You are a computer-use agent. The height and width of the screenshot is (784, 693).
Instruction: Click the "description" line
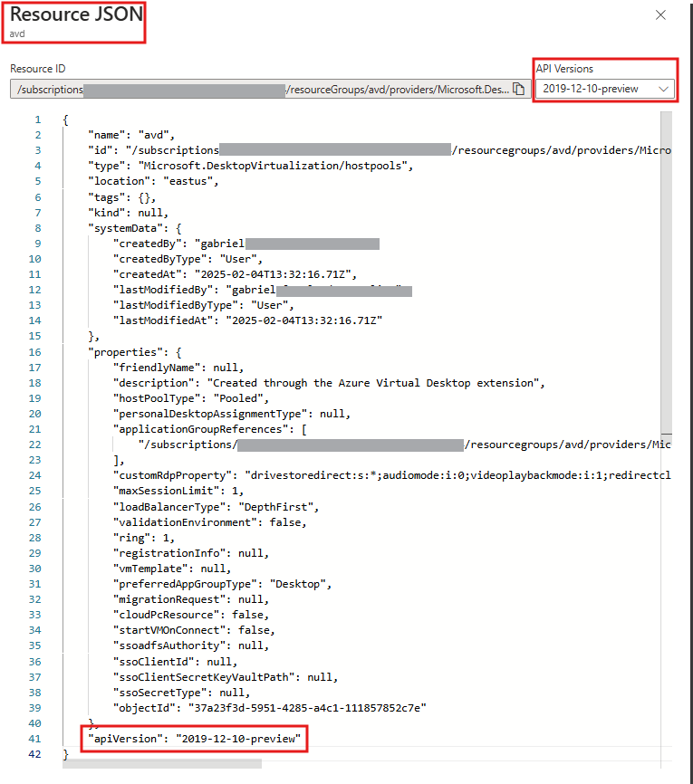coord(329,383)
